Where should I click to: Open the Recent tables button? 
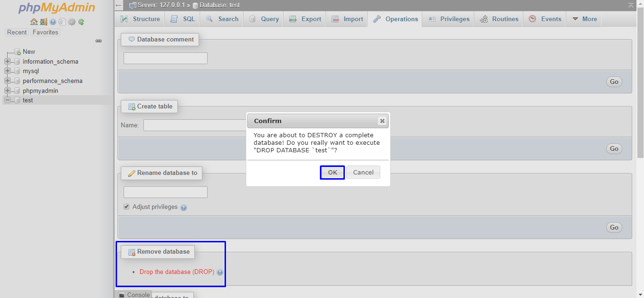click(17, 33)
